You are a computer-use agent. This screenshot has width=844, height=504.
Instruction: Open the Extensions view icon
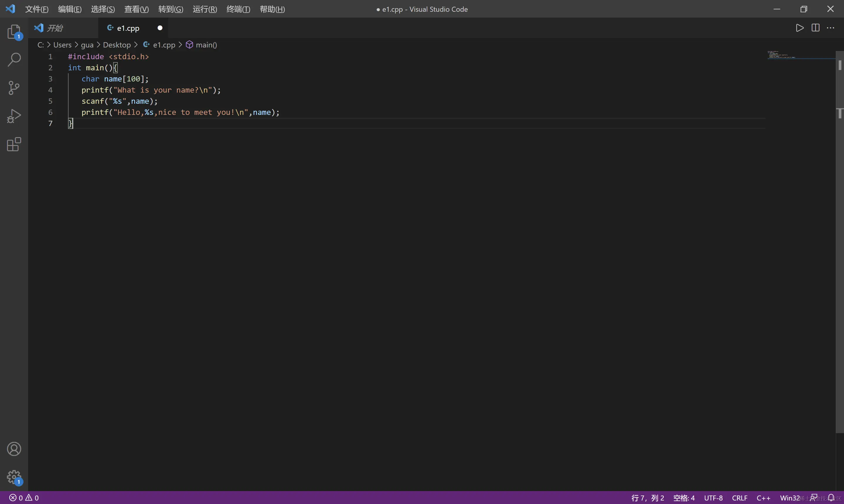tap(14, 144)
